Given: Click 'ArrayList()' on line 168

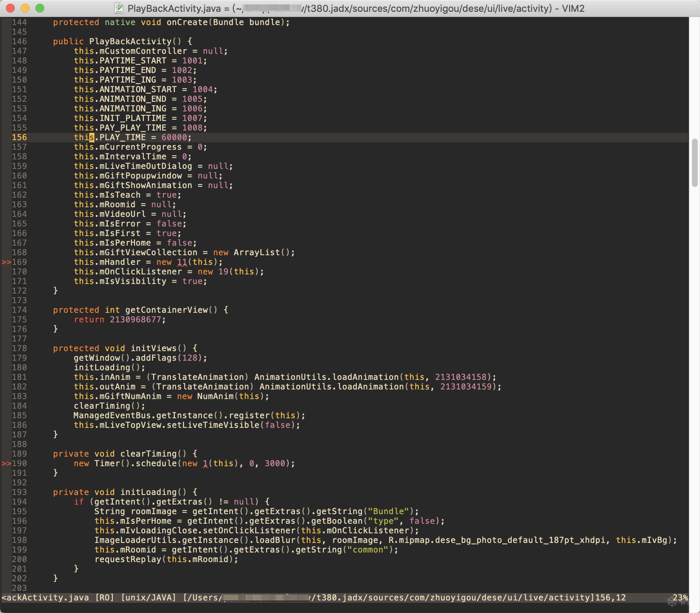Looking at the screenshot, I should click(x=262, y=253).
